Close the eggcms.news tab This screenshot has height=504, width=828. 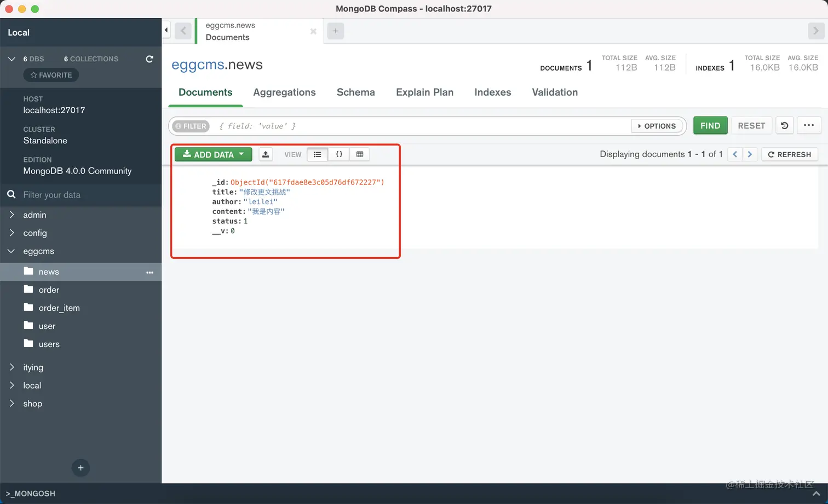point(313,31)
